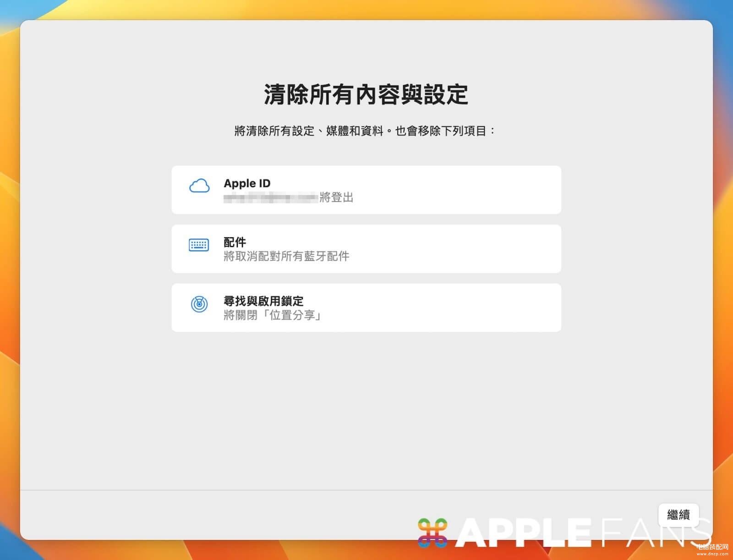Image resolution: width=733 pixels, height=560 pixels.
Task: Select the 配件 heading
Action: pos(235,242)
